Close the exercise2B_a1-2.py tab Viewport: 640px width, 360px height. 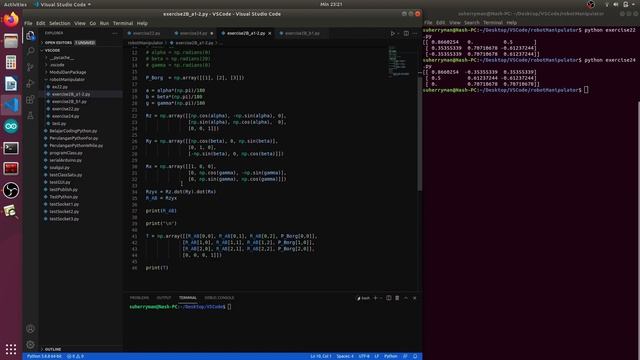point(270,33)
